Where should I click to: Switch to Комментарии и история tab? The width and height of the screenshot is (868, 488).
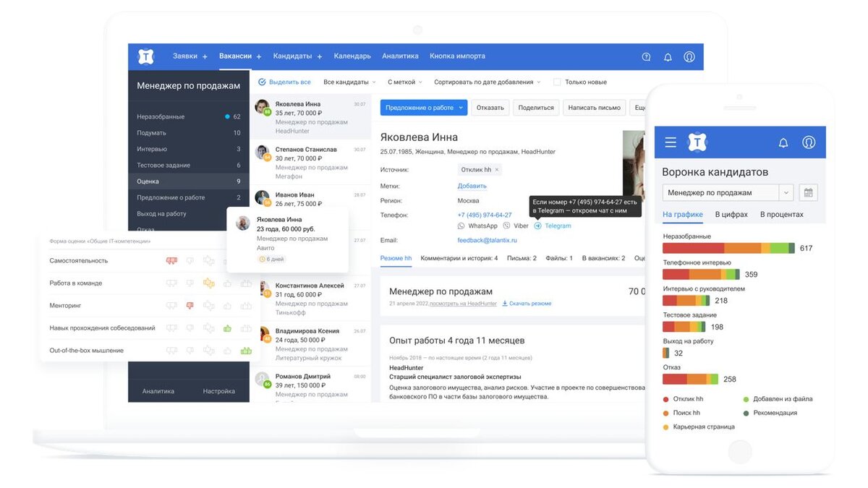coord(459,258)
